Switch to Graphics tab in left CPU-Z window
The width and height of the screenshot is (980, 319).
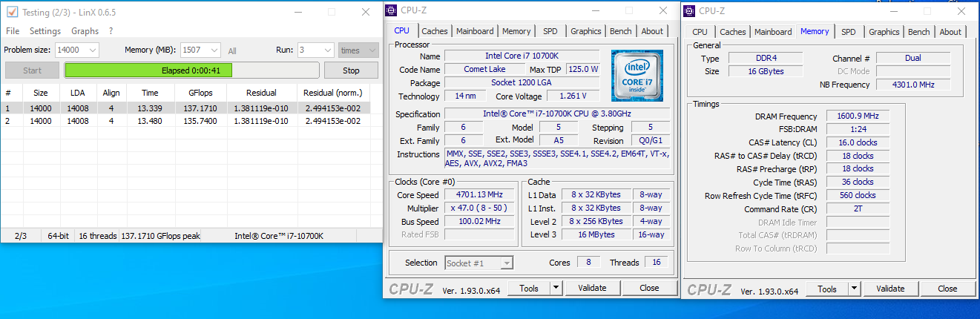coord(585,31)
